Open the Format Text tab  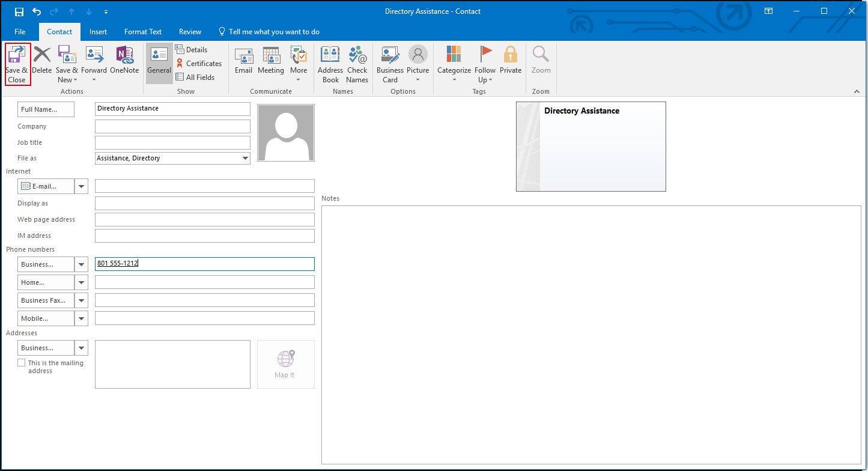pyautogui.click(x=143, y=32)
